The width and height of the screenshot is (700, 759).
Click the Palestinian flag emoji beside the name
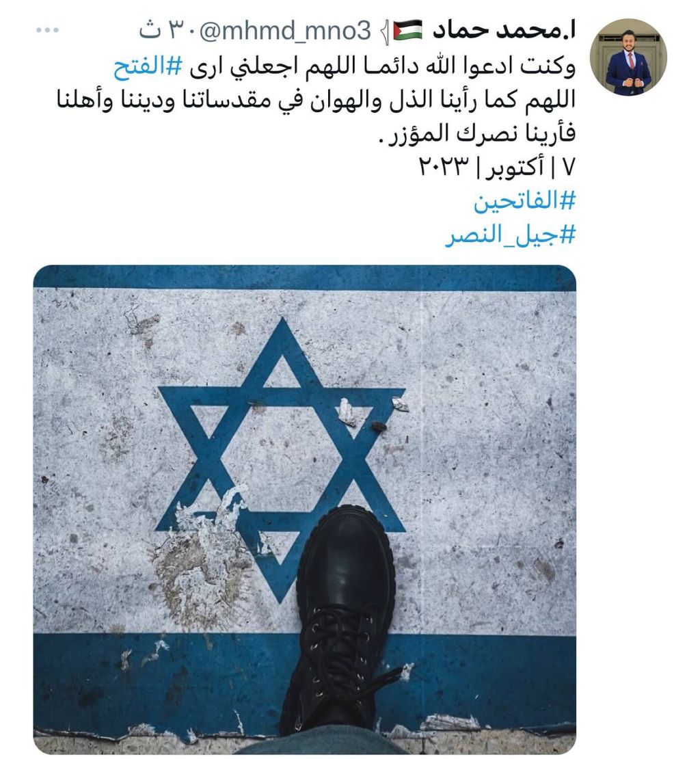coord(408,30)
